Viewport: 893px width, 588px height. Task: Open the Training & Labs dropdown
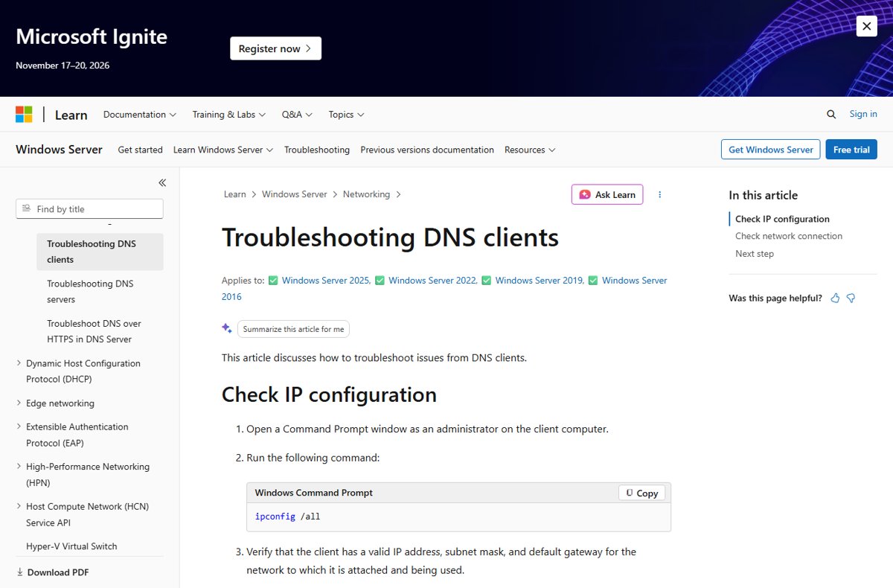click(229, 115)
